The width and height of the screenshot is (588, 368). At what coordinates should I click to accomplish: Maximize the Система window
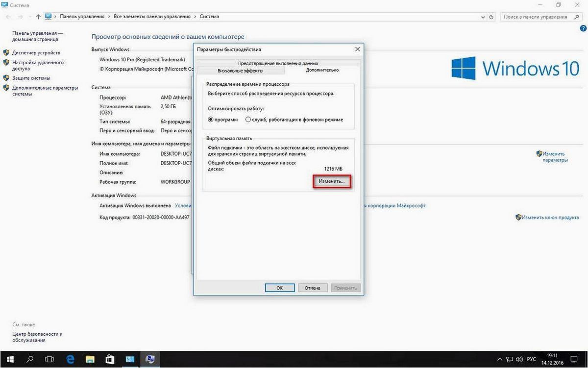(x=558, y=5)
